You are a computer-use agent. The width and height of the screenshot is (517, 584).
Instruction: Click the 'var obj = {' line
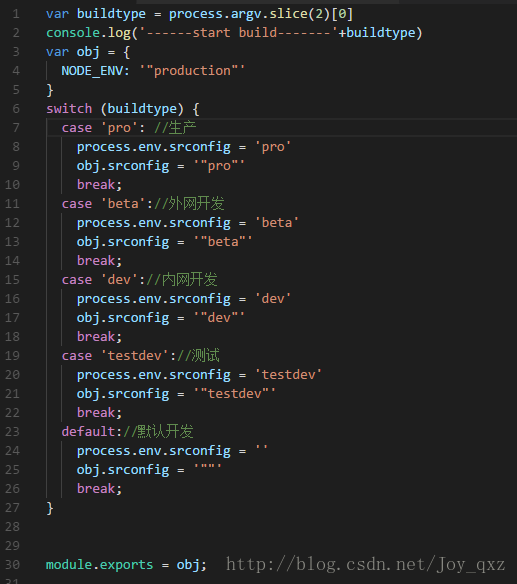point(88,52)
